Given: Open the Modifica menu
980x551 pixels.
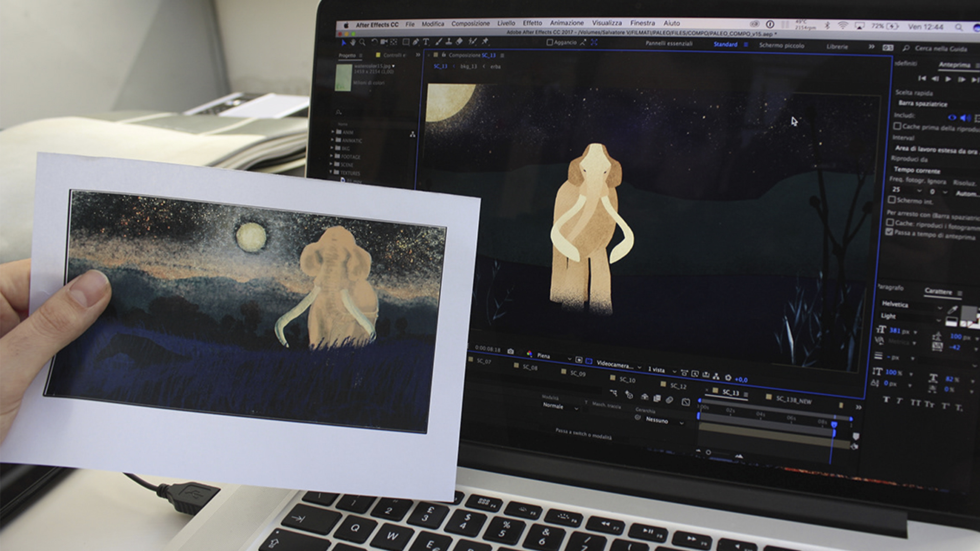Looking at the screenshot, I should [433, 24].
